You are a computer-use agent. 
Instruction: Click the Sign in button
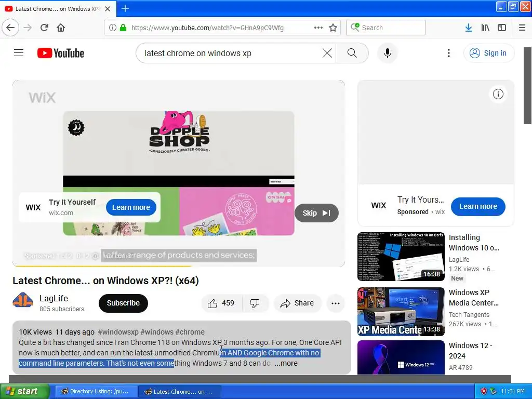(x=489, y=53)
